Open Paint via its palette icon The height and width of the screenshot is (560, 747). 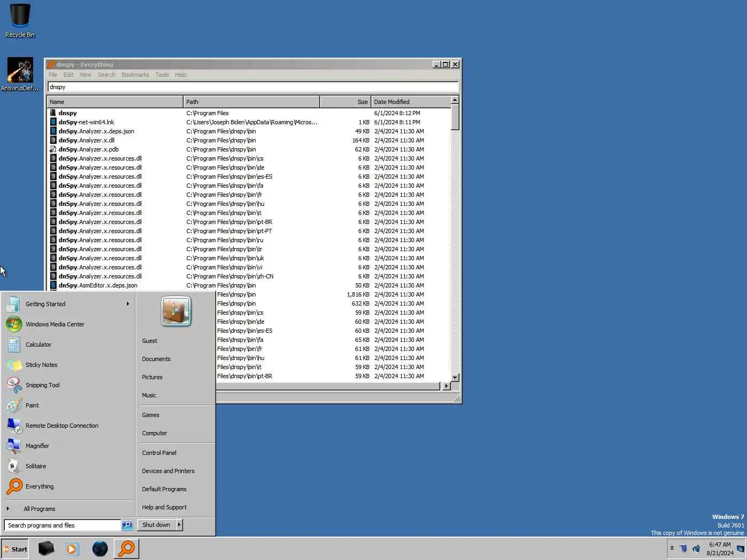point(14,405)
